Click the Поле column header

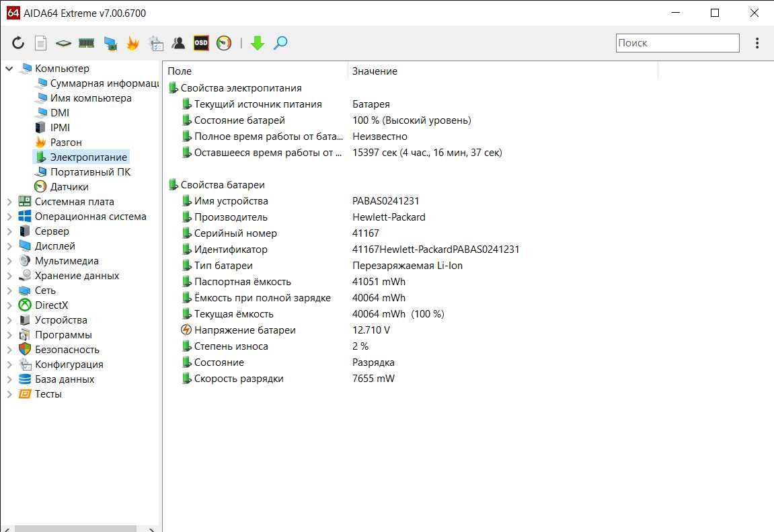pos(256,71)
